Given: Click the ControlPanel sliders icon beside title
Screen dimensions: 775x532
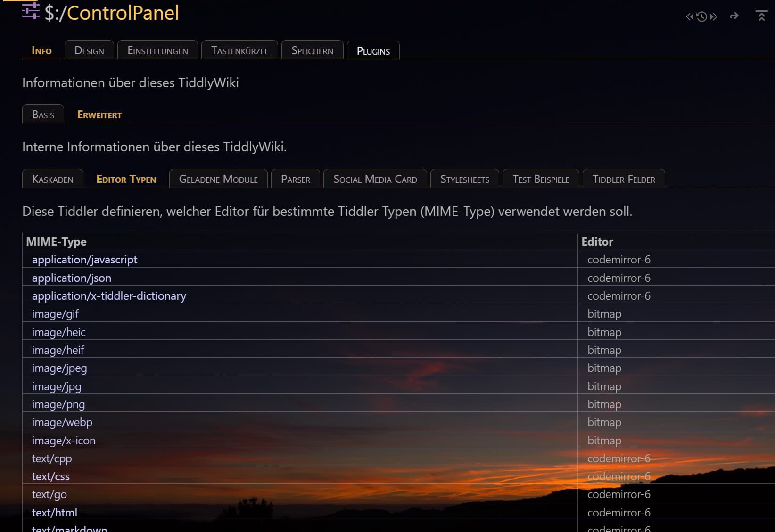Looking at the screenshot, I should coord(31,10).
